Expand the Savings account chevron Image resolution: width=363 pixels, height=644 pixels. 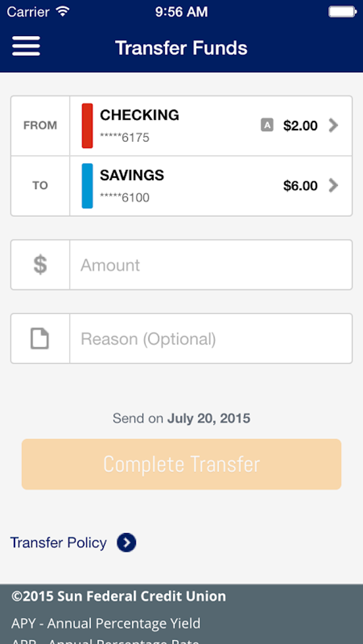[x=333, y=185]
